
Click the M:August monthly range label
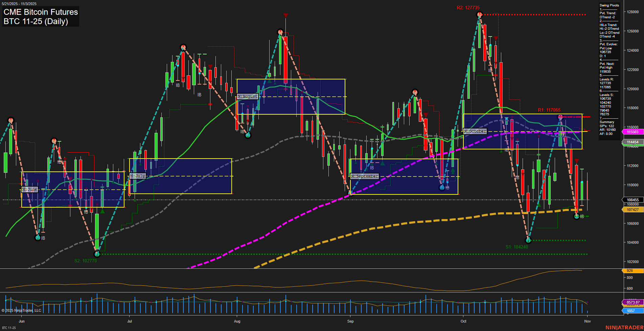click(x=247, y=97)
